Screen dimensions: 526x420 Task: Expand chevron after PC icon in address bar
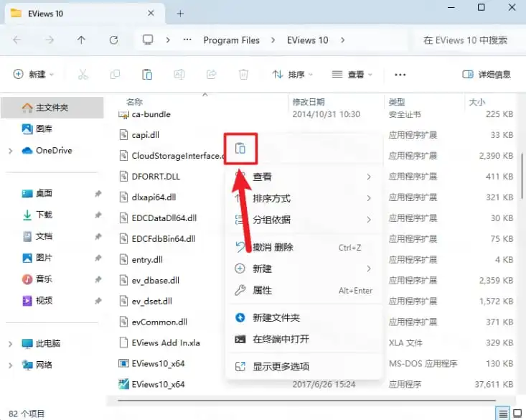(168, 40)
